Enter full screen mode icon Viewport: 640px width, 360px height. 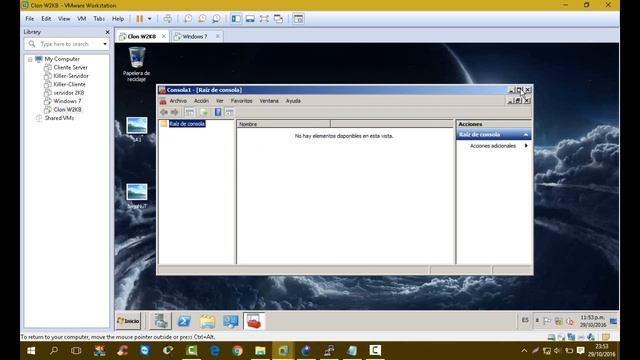[x=264, y=19]
